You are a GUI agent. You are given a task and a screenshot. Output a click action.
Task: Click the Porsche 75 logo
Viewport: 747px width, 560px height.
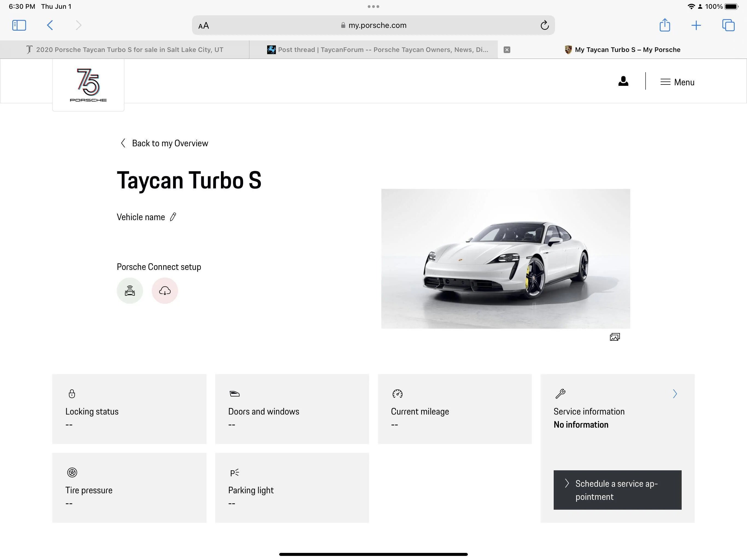click(88, 85)
